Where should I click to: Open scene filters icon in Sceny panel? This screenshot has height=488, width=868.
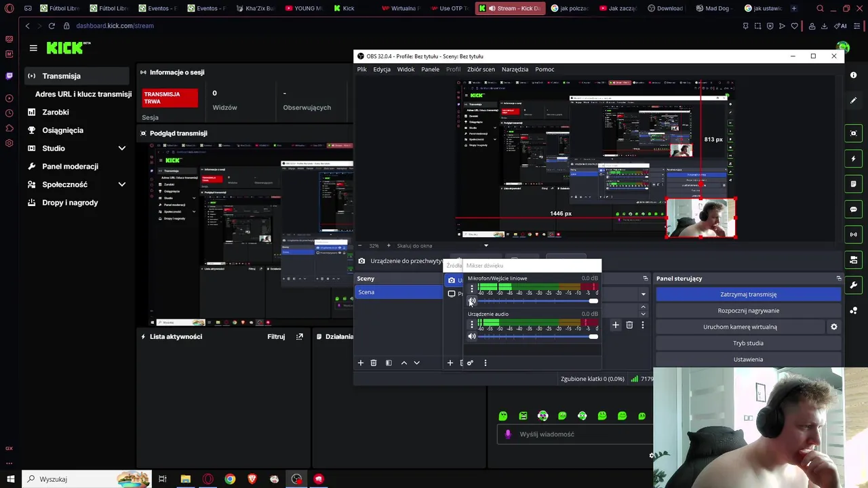click(x=389, y=363)
